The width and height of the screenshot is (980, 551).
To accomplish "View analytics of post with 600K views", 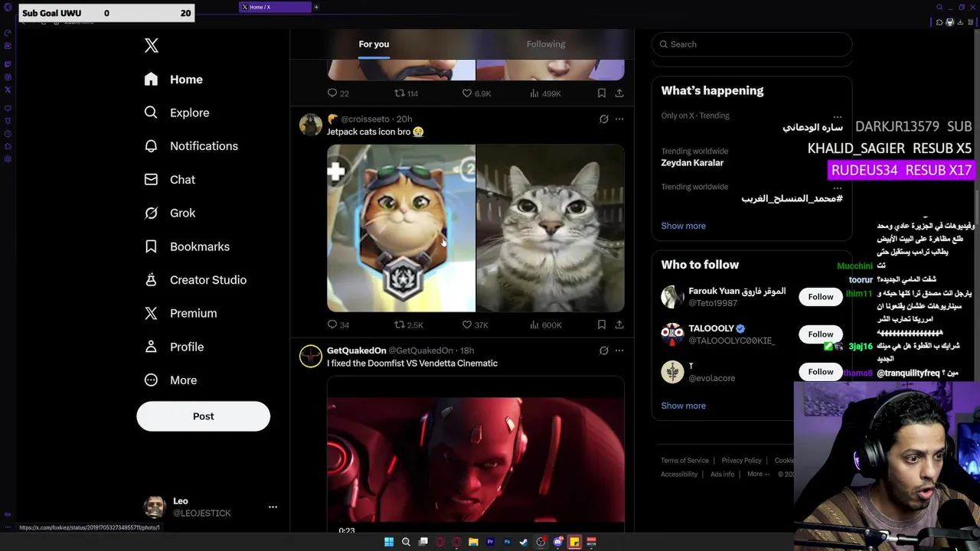I will (x=545, y=324).
